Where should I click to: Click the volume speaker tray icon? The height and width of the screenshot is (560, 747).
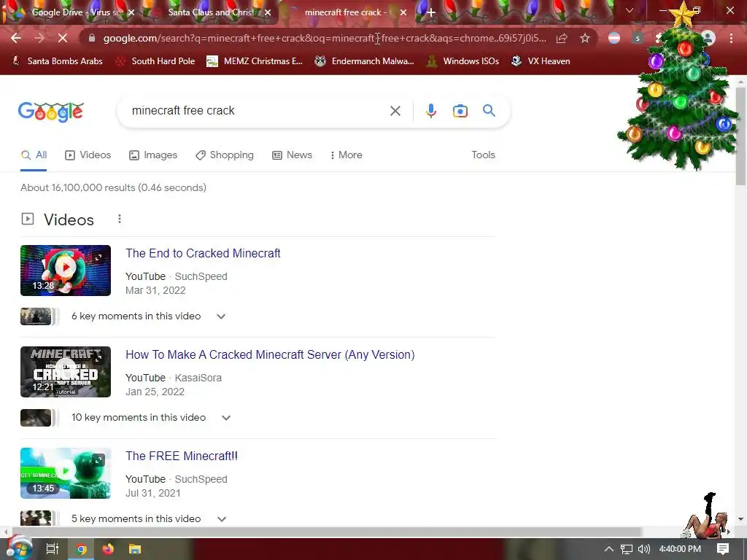point(643,549)
